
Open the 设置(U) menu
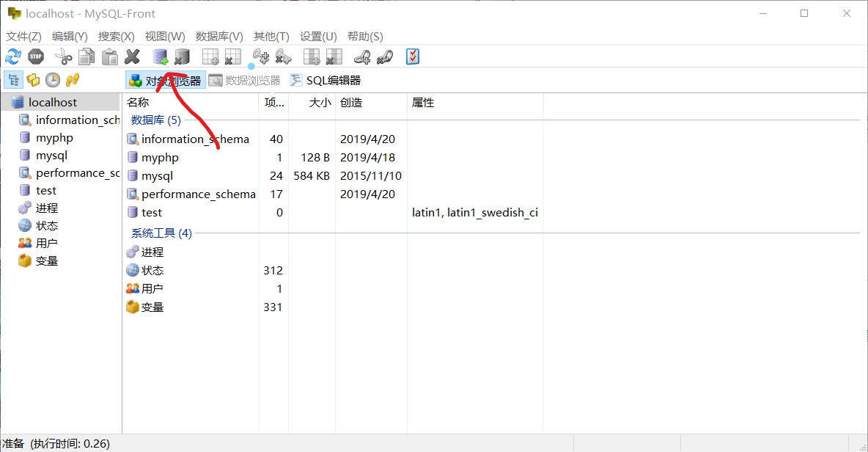tap(318, 37)
